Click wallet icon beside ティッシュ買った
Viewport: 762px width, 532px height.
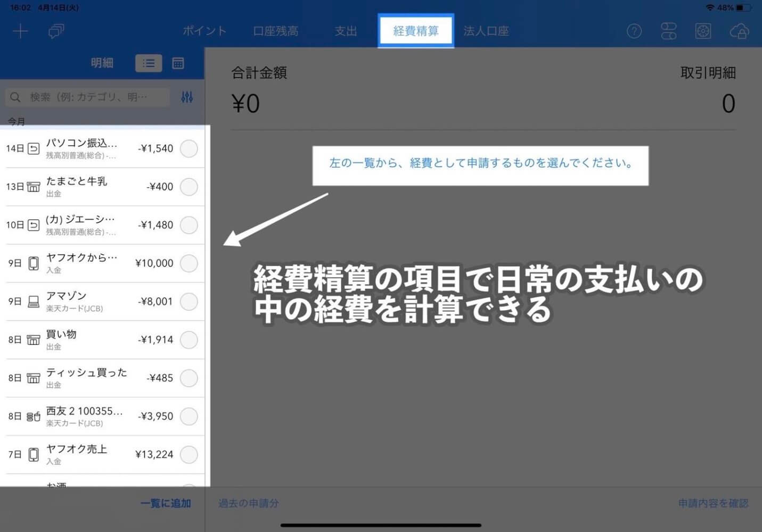coord(34,378)
